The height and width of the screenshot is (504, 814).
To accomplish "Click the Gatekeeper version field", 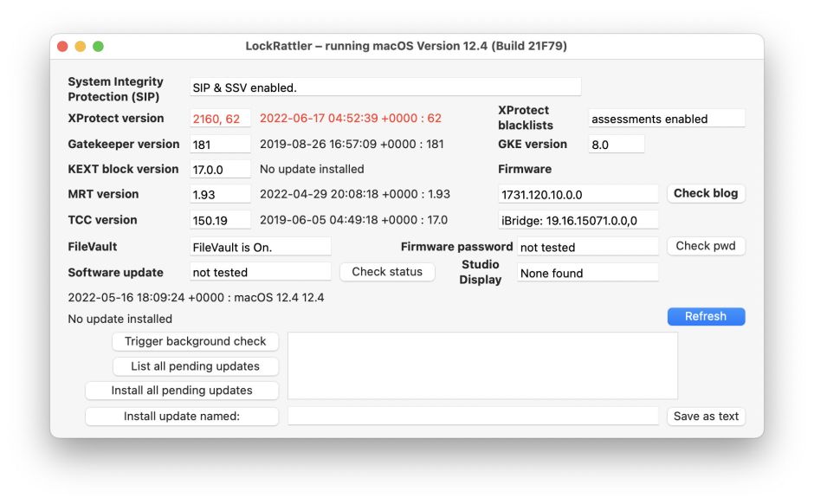I will point(220,145).
